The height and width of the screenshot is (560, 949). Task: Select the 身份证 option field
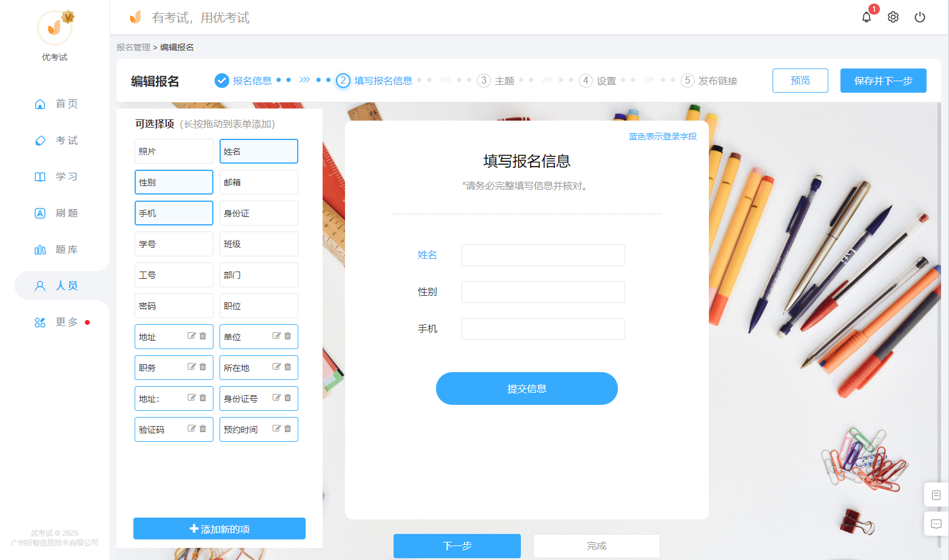[259, 213]
